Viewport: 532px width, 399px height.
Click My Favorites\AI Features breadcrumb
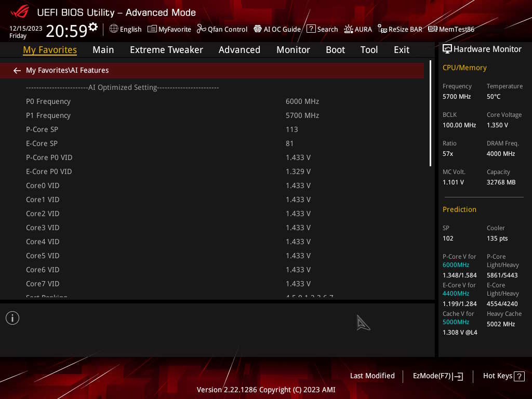click(x=67, y=70)
